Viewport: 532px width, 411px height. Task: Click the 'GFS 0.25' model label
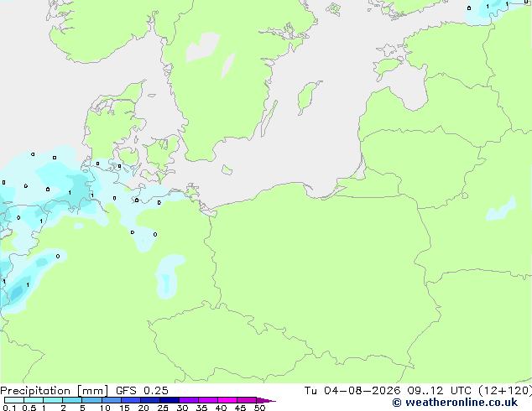(142, 391)
